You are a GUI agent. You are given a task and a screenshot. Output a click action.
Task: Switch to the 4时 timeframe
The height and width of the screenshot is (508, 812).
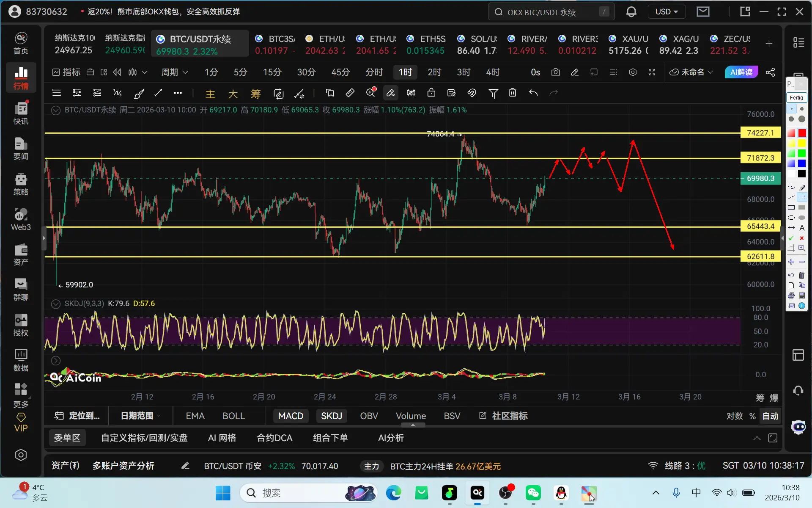(x=493, y=72)
